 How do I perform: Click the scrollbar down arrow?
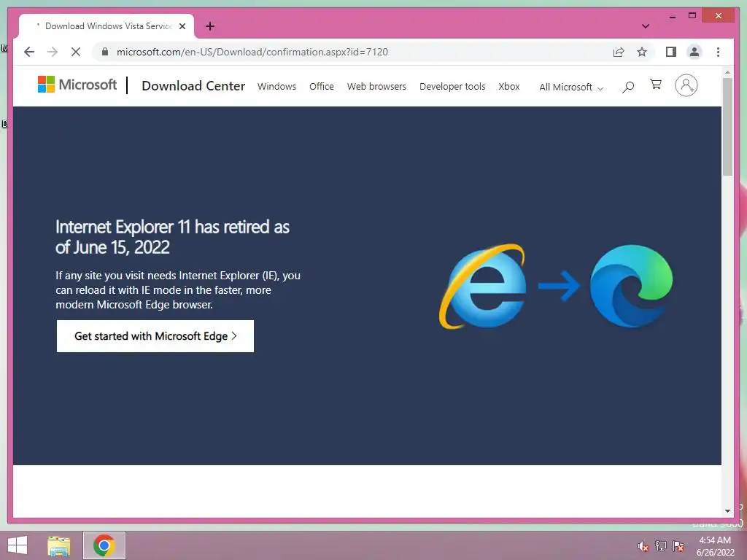click(727, 511)
